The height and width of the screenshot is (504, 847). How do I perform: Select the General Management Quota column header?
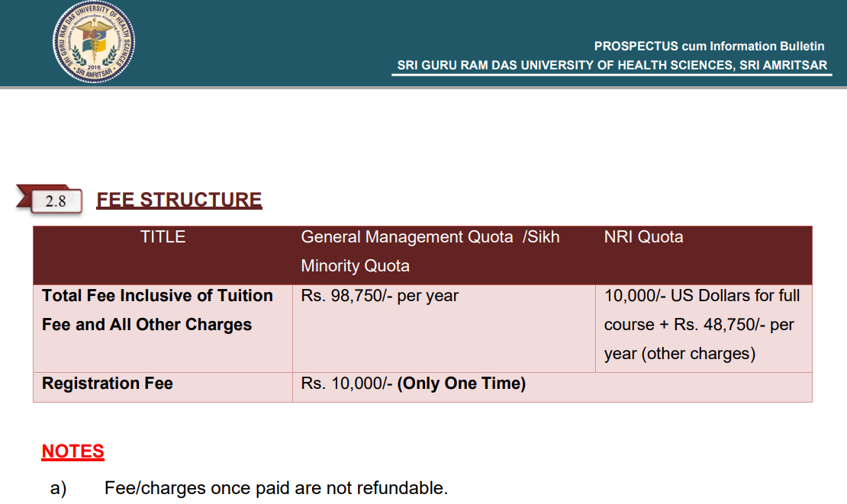407,237
